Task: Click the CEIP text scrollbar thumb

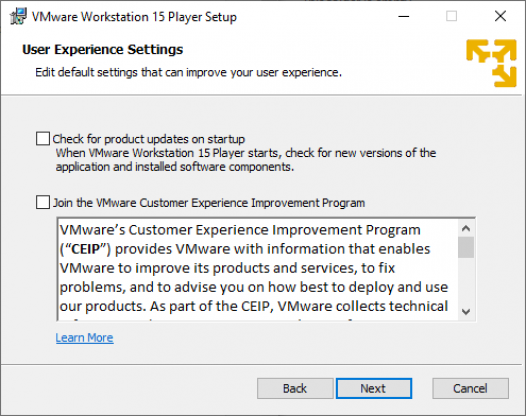Action: point(466,247)
